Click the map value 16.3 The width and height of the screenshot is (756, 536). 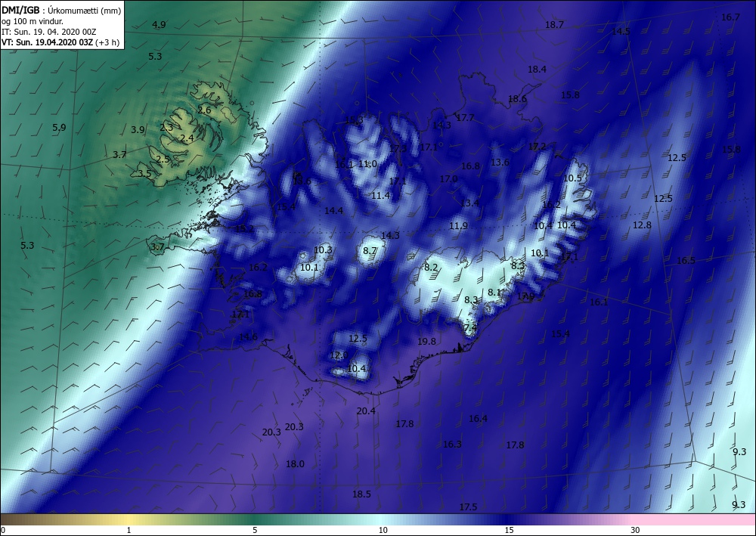click(x=452, y=444)
